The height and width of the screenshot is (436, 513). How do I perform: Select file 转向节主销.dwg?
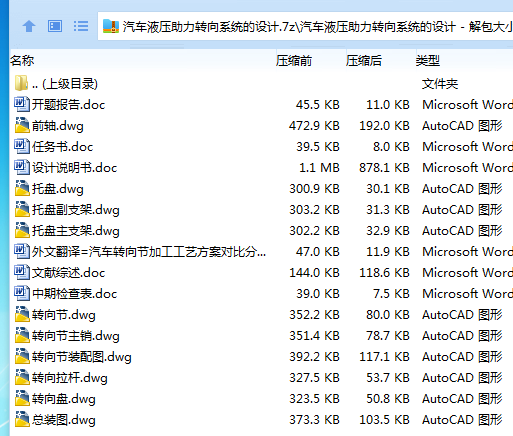pos(76,336)
